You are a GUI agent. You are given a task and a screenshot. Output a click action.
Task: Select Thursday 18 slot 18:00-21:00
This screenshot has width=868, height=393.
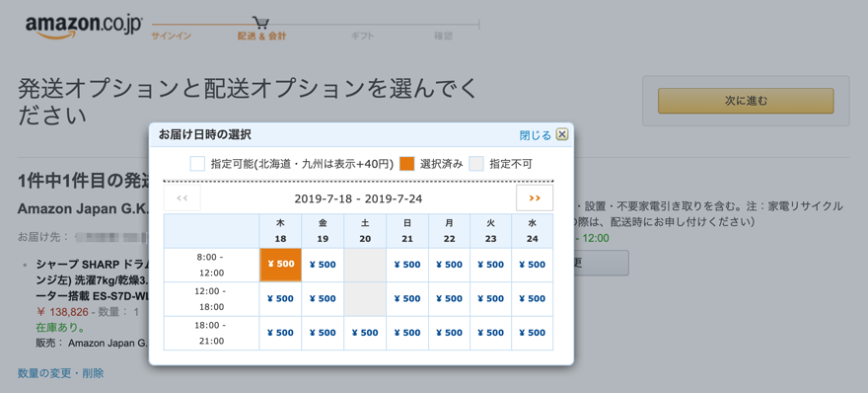tap(281, 333)
